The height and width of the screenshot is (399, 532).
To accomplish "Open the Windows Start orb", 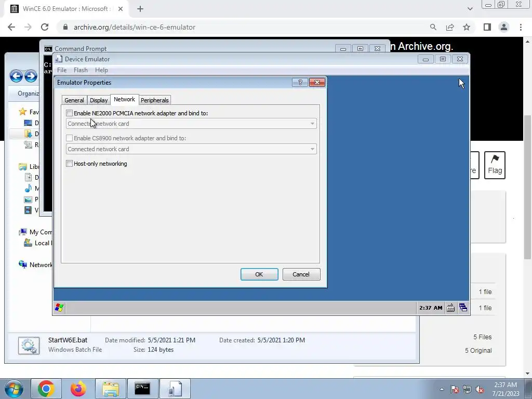I will click(x=14, y=389).
